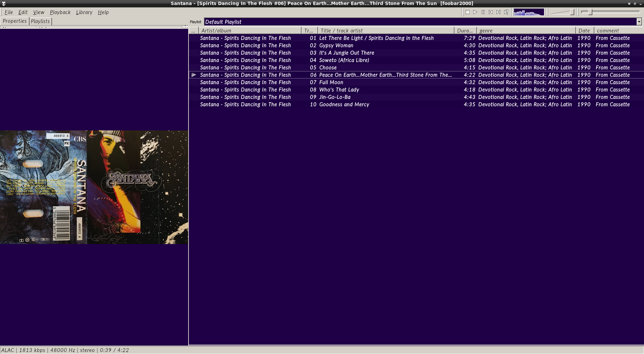
Task: Click 'stereo' in the status bar
Action: click(87, 350)
